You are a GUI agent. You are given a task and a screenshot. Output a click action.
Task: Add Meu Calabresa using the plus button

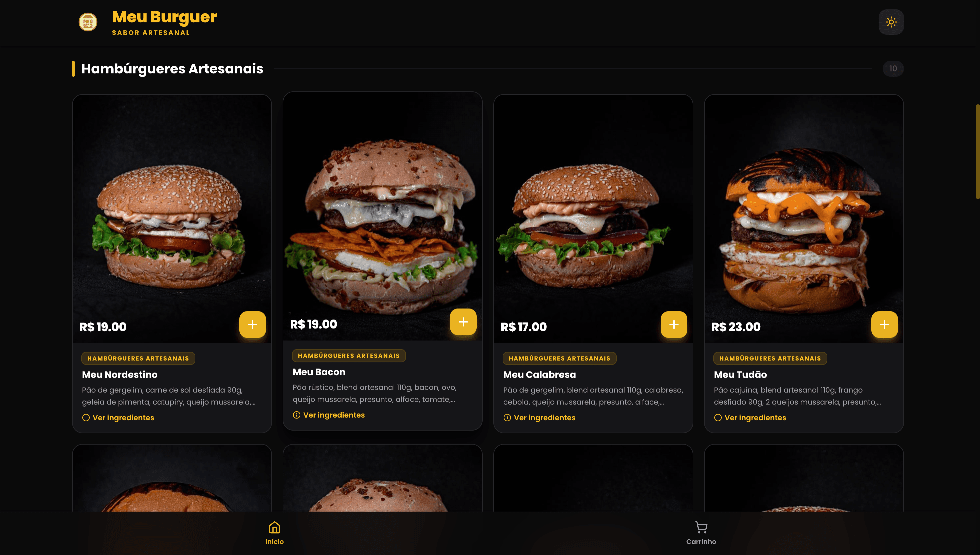[x=674, y=325]
